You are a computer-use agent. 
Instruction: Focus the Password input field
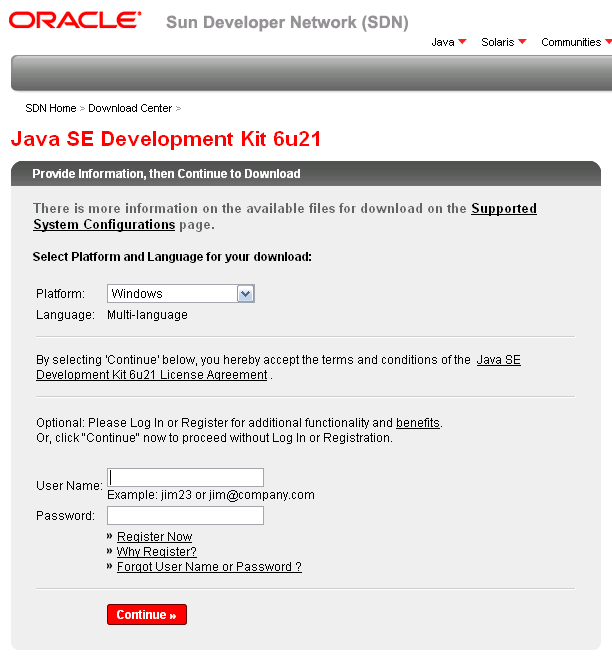click(185, 515)
